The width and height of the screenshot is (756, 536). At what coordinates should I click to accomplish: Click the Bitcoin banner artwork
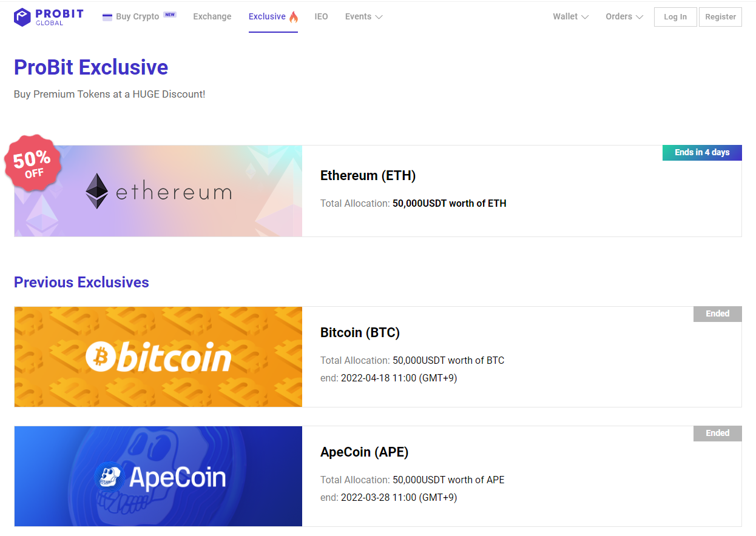coord(158,357)
